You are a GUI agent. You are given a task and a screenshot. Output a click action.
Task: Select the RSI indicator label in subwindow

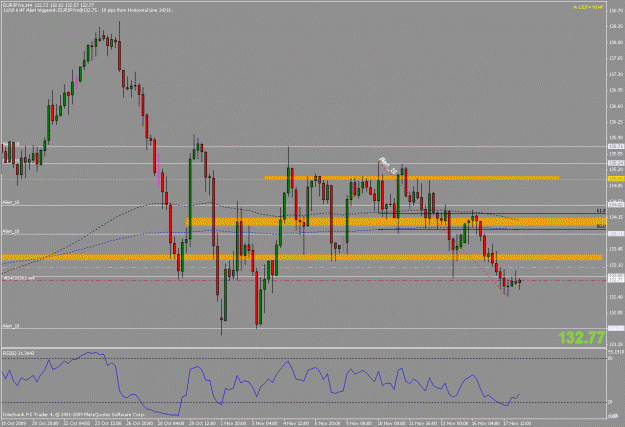coord(18,353)
